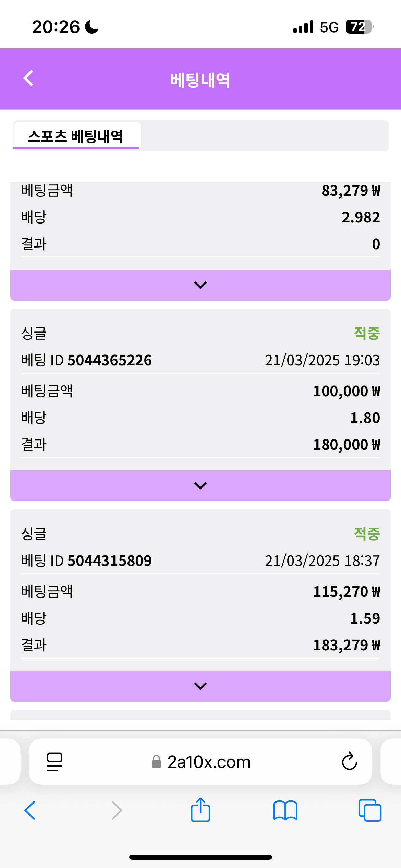Tap the 180,000 ₩ result amount

pos(347,445)
